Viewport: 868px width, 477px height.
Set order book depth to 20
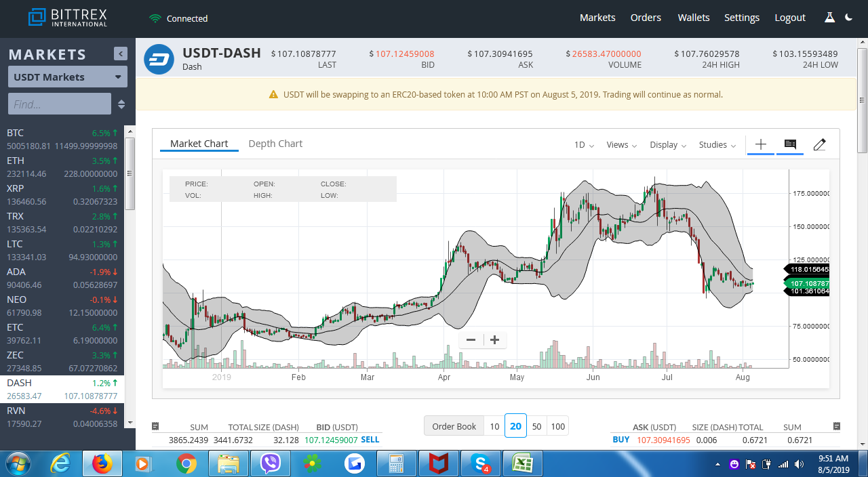[515, 426]
